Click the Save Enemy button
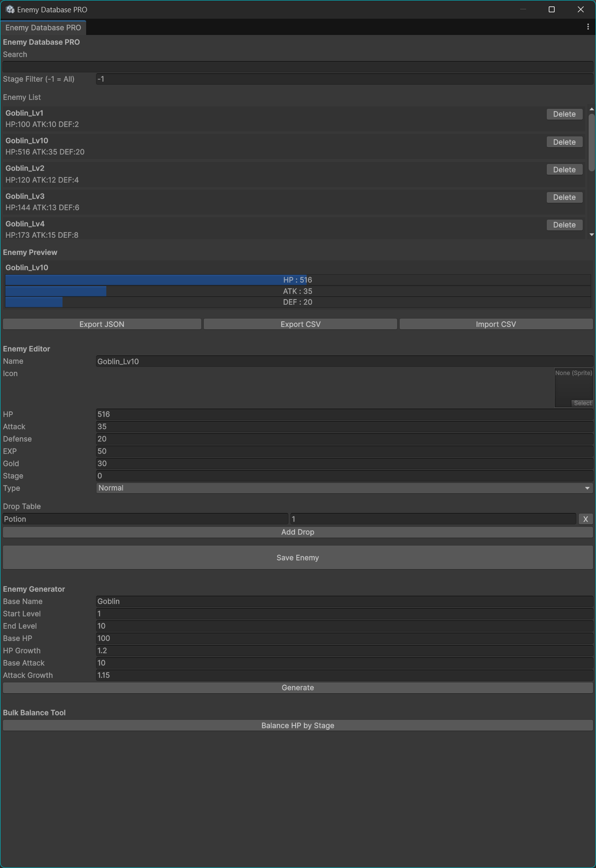596x868 pixels. click(298, 557)
